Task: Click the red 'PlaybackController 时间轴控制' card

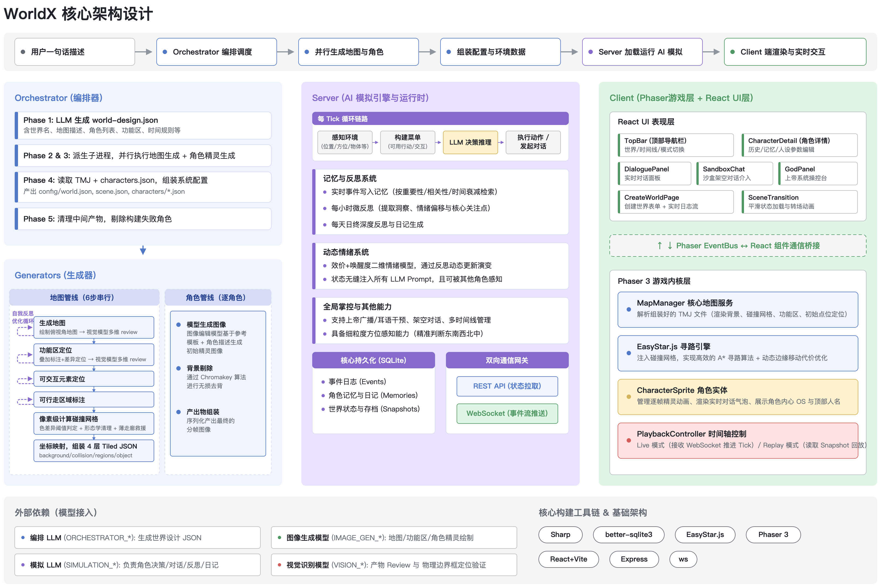Action: 737,440
